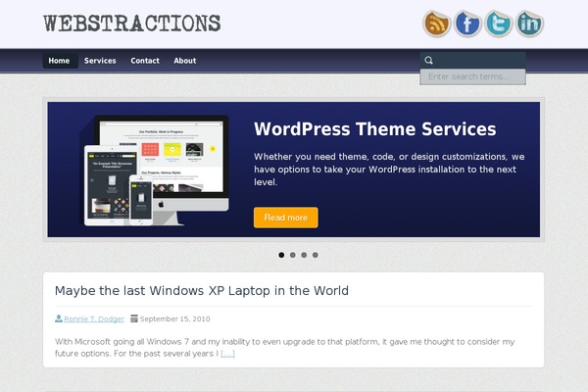Open the WEBSTRACTIONS site logo
The height and width of the screenshot is (392, 588).
132,24
